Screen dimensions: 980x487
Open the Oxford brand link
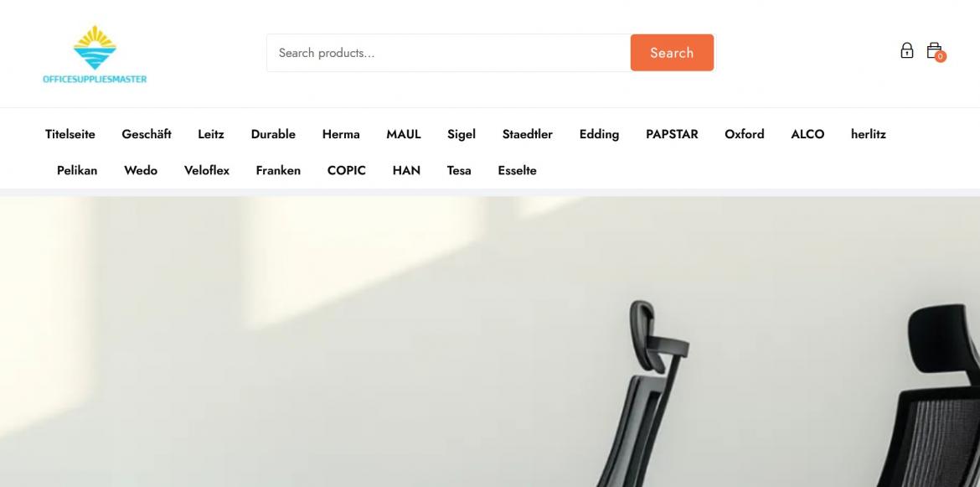[x=745, y=134]
